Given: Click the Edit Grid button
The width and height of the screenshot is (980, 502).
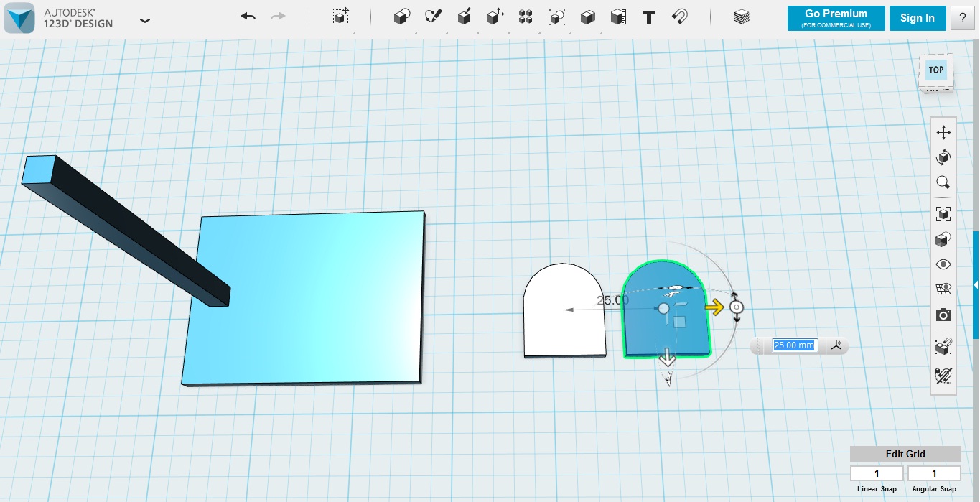Looking at the screenshot, I should click(905, 454).
